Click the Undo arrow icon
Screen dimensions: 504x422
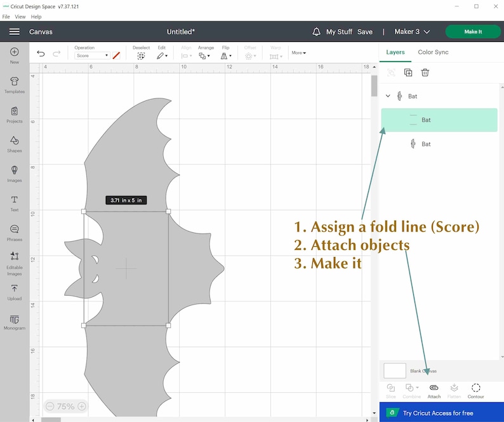pyautogui.click(x=41, y=53)
